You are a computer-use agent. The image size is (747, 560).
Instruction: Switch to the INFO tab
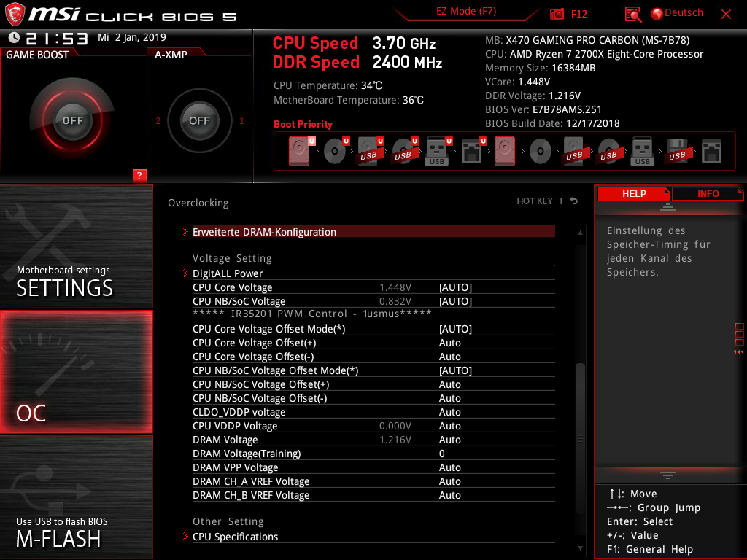(708, 193)
